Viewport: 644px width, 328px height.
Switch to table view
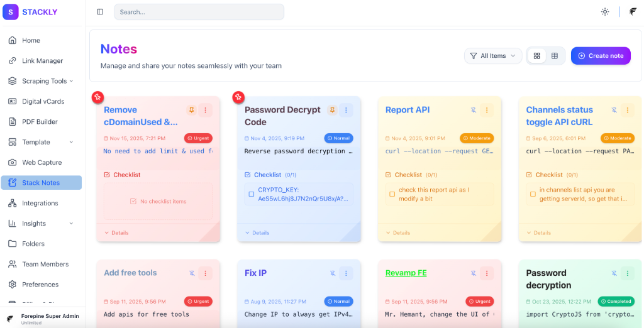(555, 56)
